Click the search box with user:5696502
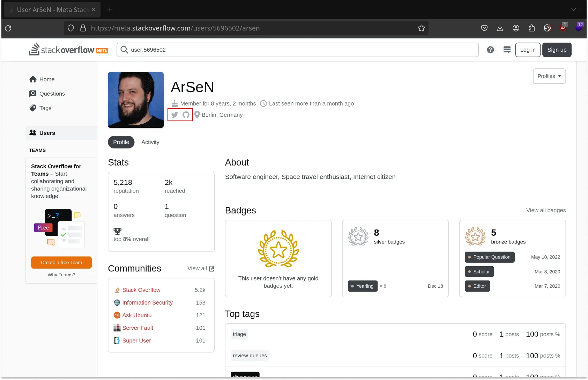The image size is (588, 380). click(298, 50)
